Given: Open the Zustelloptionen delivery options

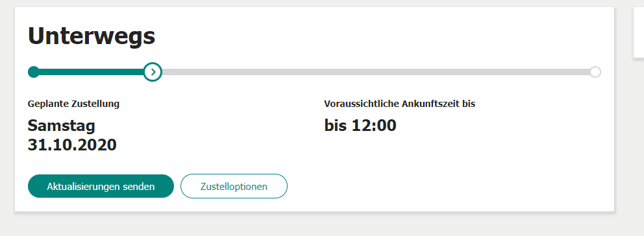Looking at the screenshot, I should click(234, 186).
